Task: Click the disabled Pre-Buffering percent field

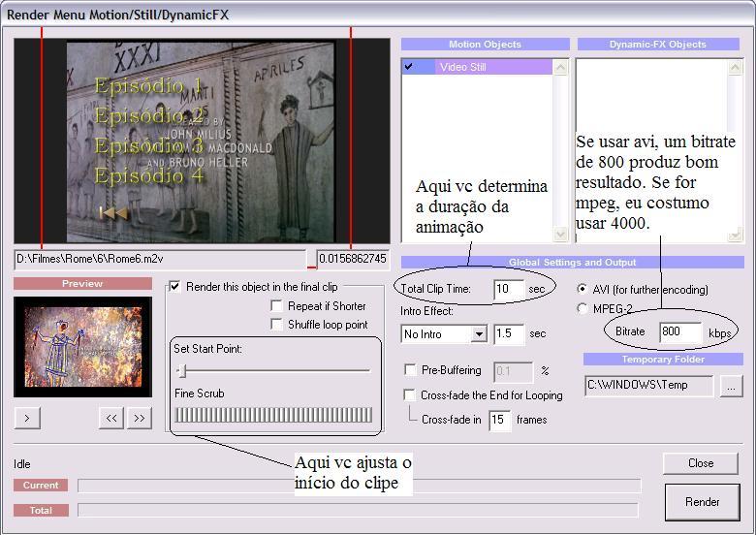Action: (x=513, y=371)
